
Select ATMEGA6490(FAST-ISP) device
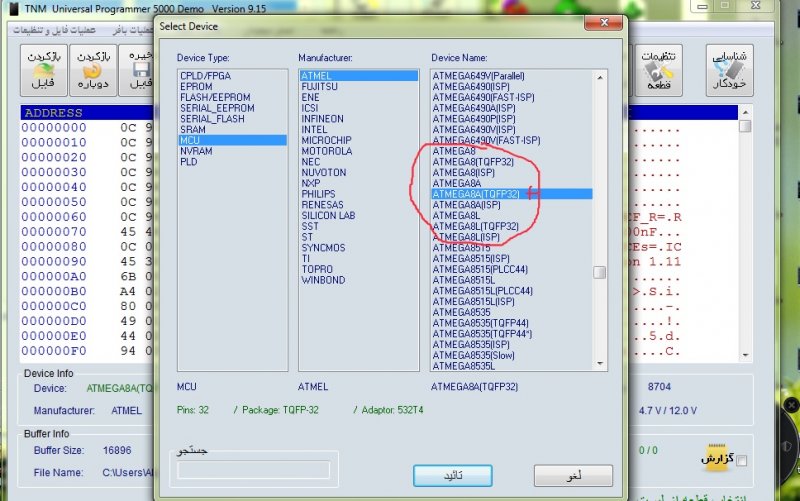pos(483,97)
